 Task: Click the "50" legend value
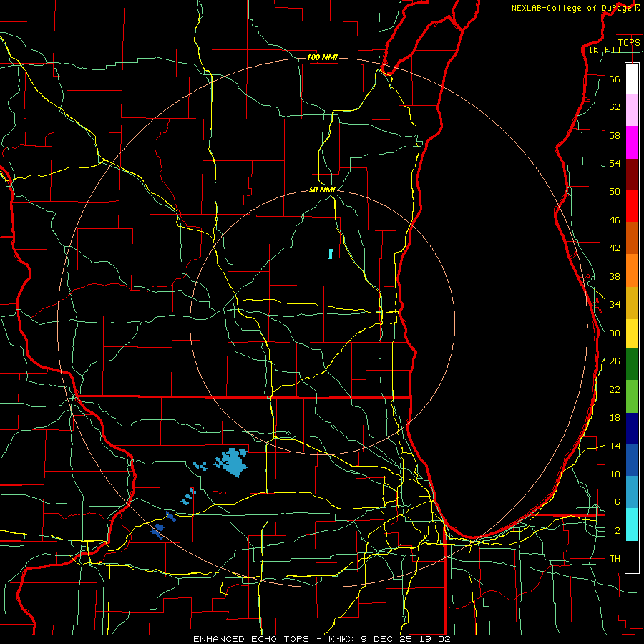[615, 191]
